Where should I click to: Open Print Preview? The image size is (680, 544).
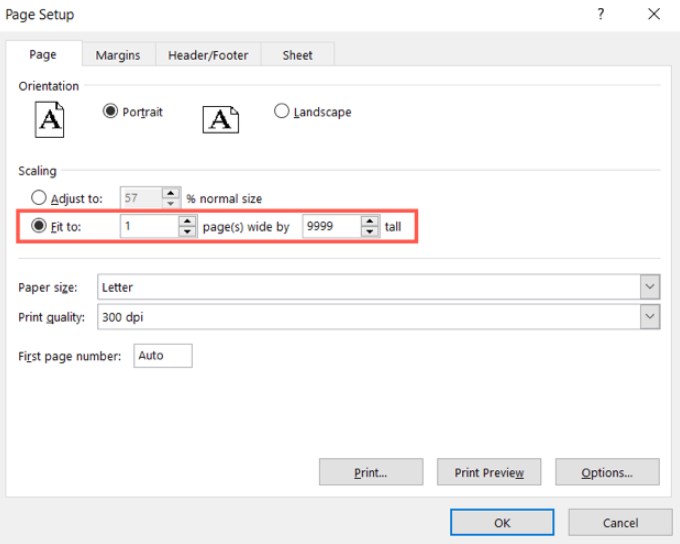(x=489, y=472)
